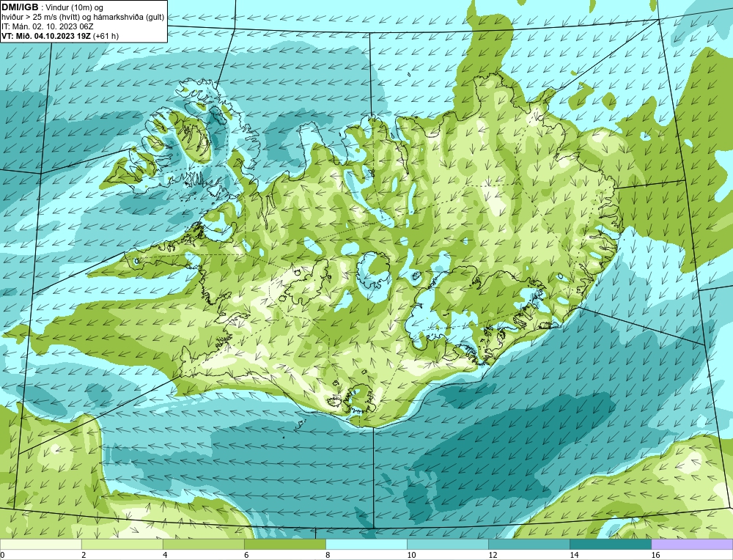Click the 14–16 m/s dark teal swatch
The image size is (733, 560).
click(610, 544)
